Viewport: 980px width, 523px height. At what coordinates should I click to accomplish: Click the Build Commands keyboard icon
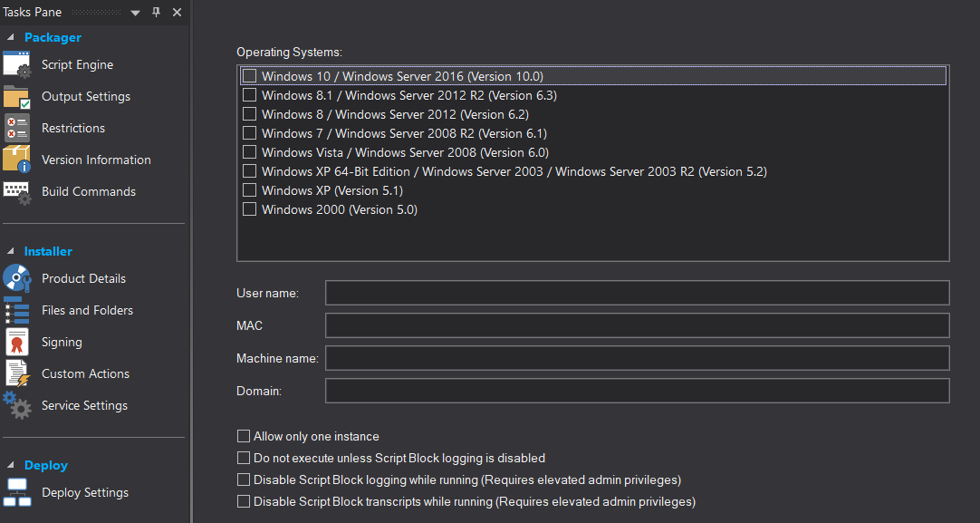(x=17, y=193)
